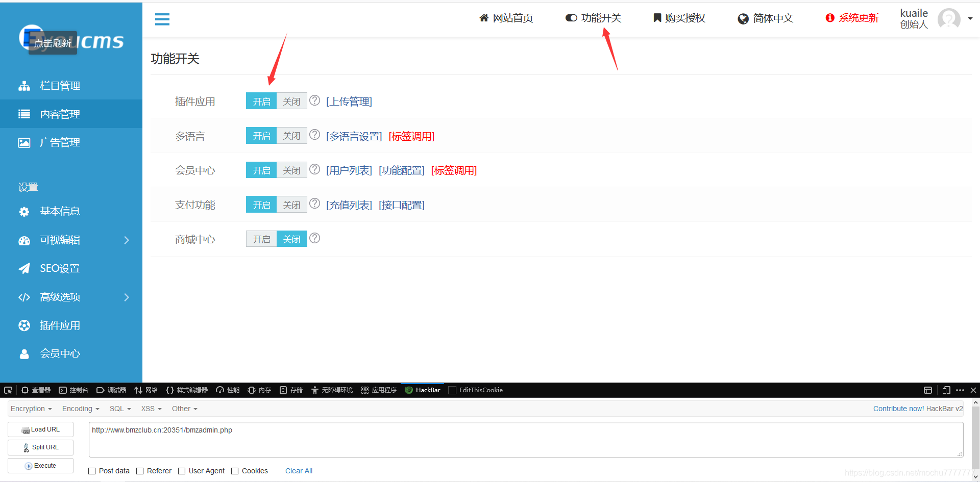Expand 可视编辑 submenu chevron
The width and height of the screenshot is (980, 482).
click(x=127, y=240)
